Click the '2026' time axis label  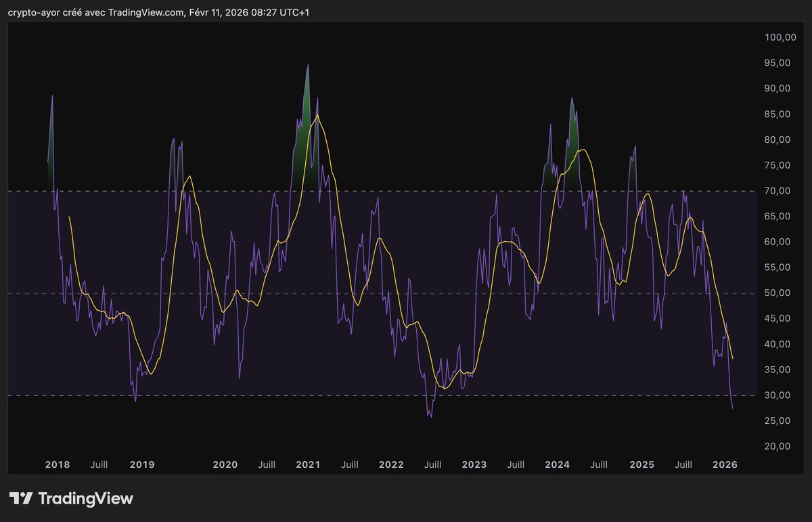pyautogui.click(x=725, y=465)
